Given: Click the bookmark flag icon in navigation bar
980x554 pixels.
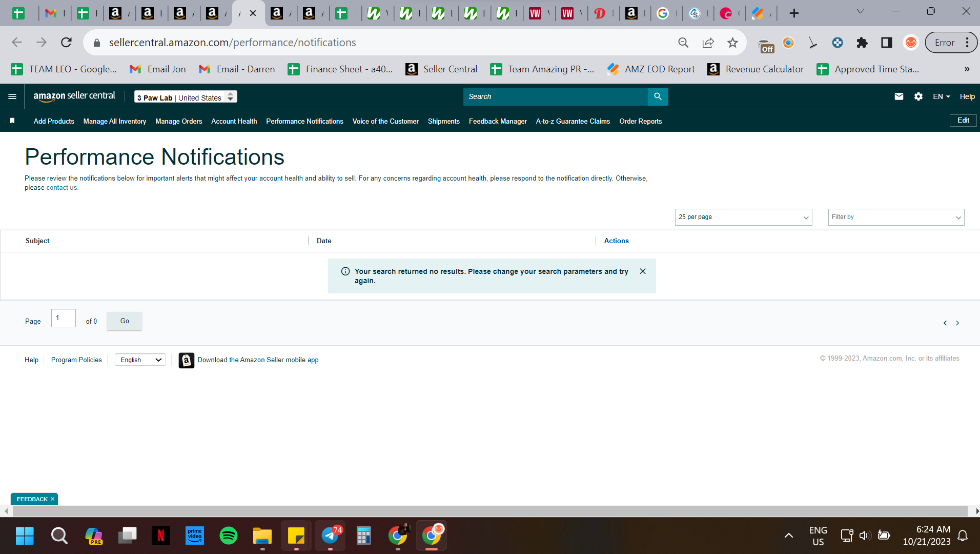Looking at the screenshot, I should 12,121.
